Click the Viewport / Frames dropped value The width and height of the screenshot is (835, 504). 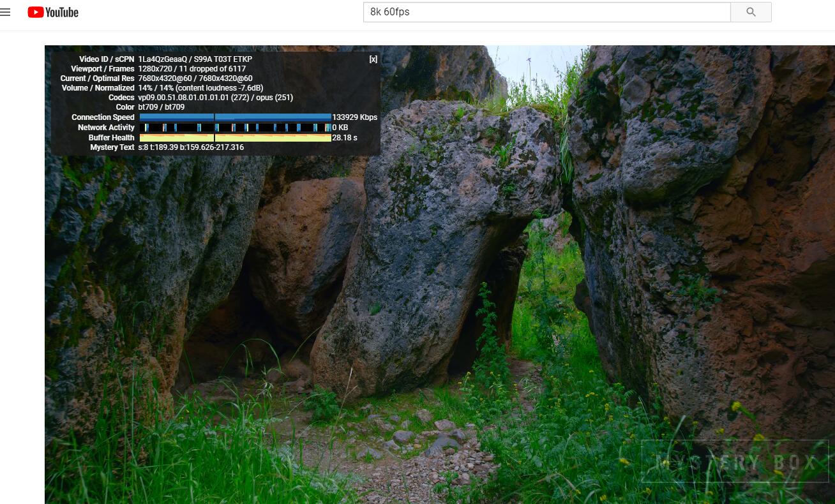(192, 69)
